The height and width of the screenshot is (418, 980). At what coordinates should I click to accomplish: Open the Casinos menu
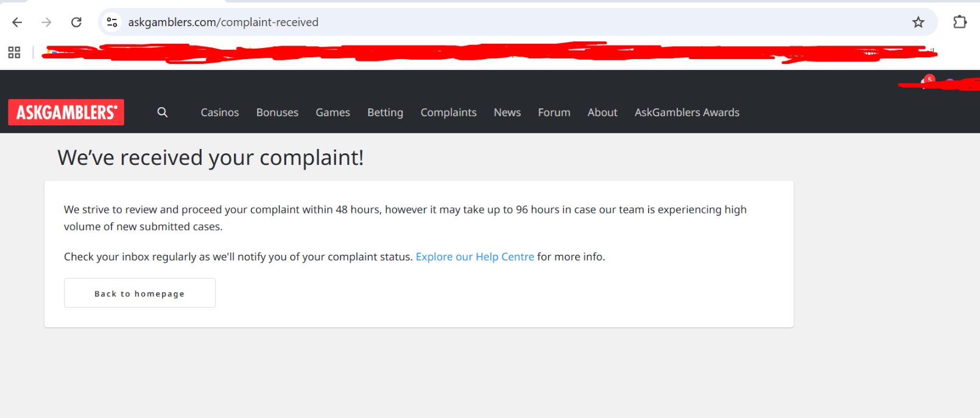pyautogui.click(x=220, y=113)
